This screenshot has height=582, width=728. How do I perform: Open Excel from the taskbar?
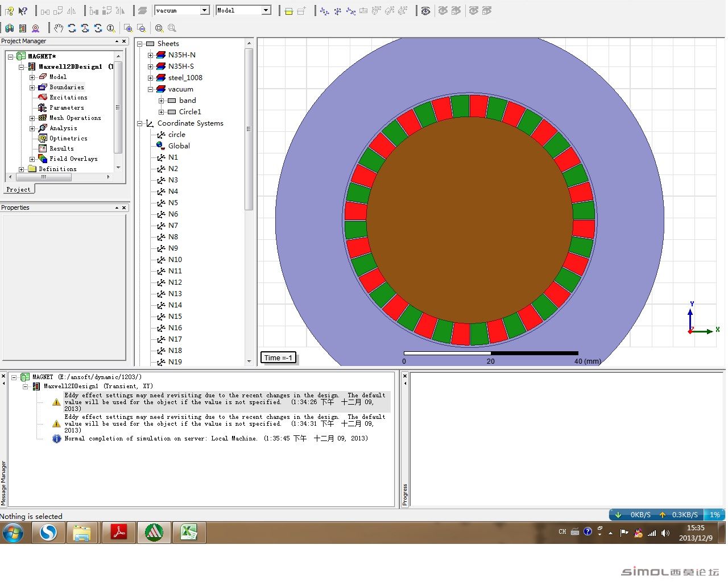[189, 533]
